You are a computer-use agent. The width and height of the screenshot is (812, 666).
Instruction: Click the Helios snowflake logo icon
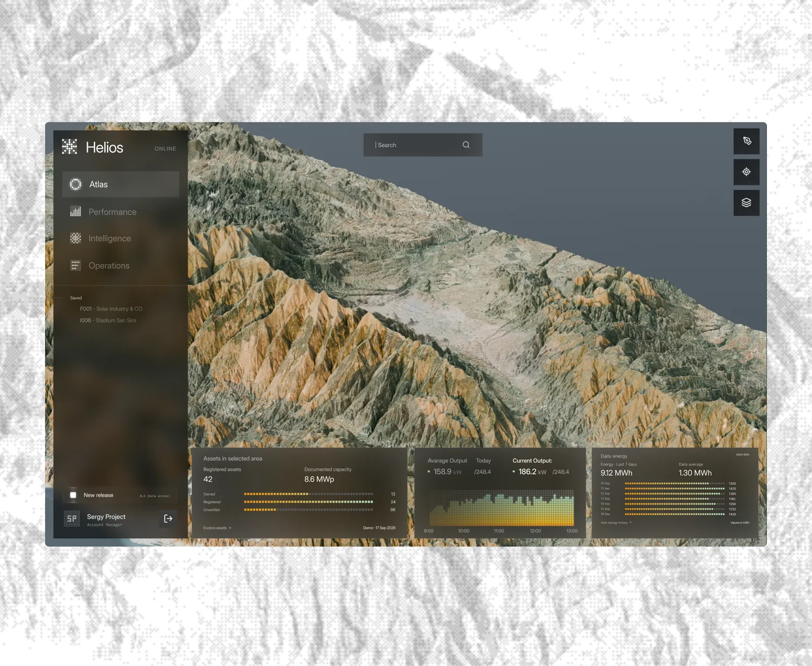(x=70, y=147)
